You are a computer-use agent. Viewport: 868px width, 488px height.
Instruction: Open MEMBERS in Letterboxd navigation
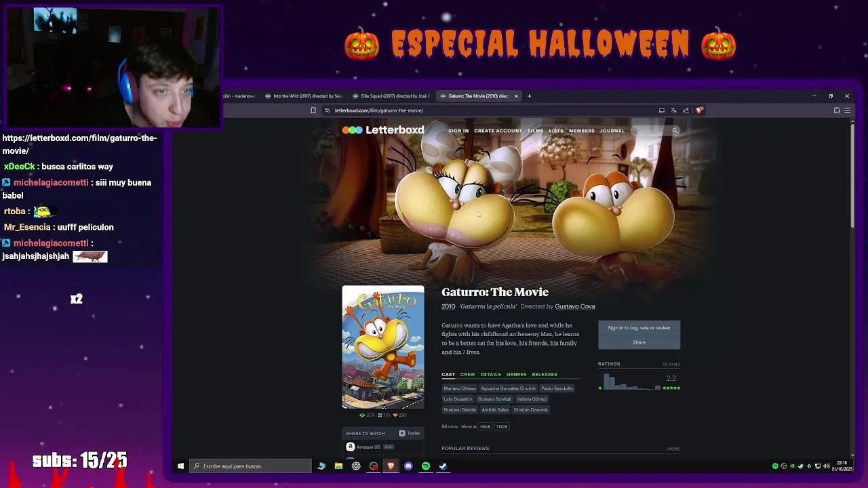point(582,131)
